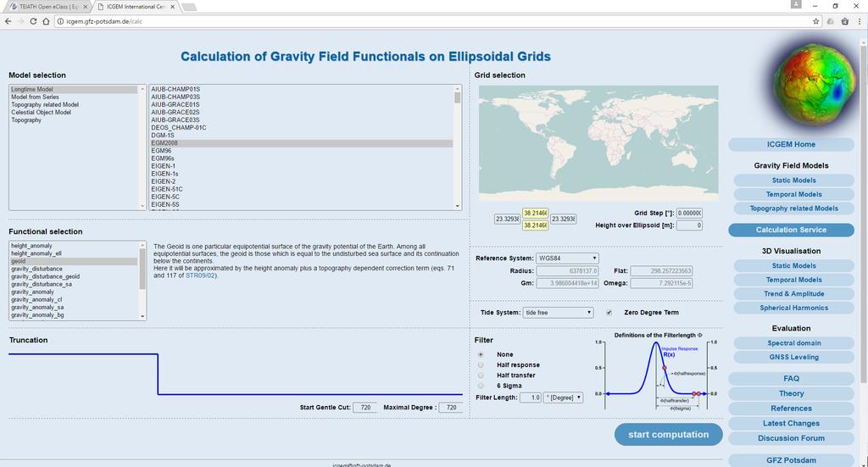The image size is (868, 467).
Task: Select EGM96 in model list
Action: coord(302,151)
